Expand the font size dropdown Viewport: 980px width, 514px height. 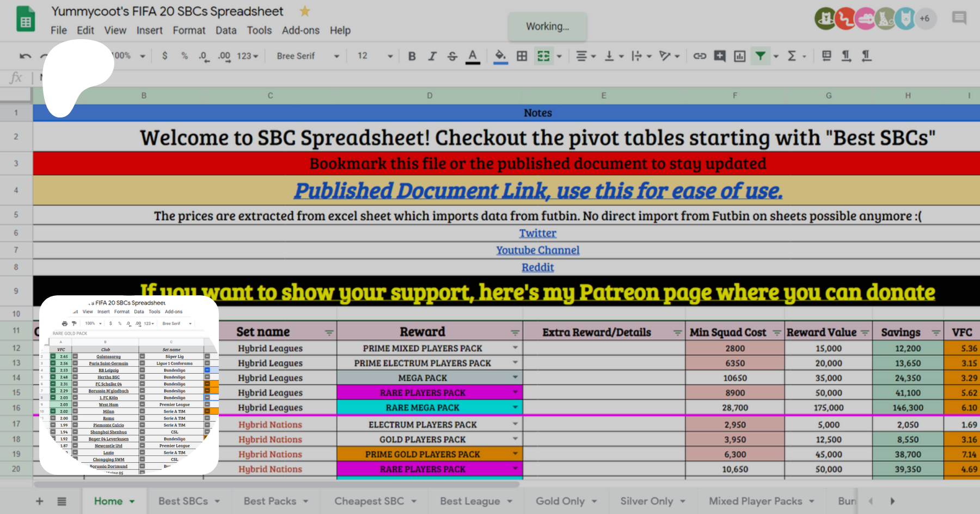click(390, 56)
